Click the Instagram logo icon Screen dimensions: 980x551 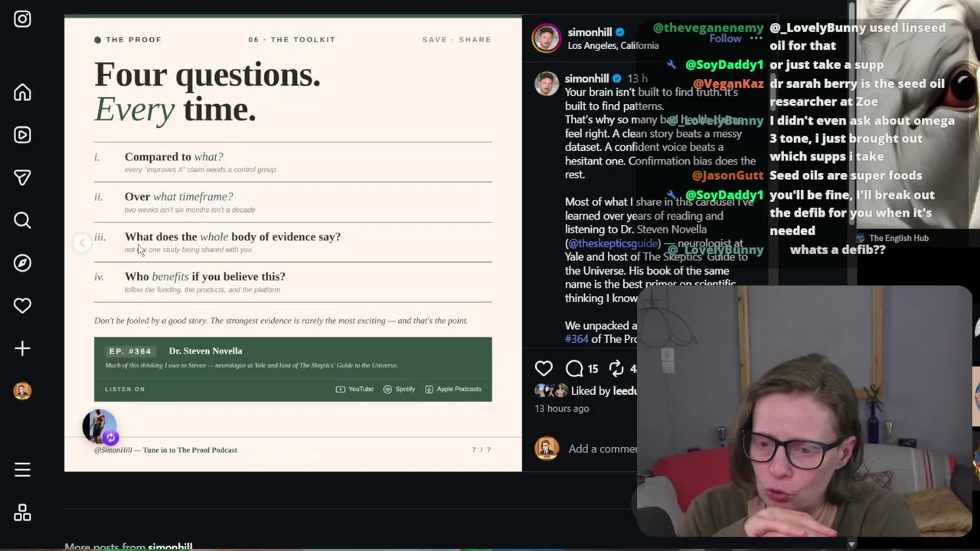pyautogui.click(x=22, y=19)
